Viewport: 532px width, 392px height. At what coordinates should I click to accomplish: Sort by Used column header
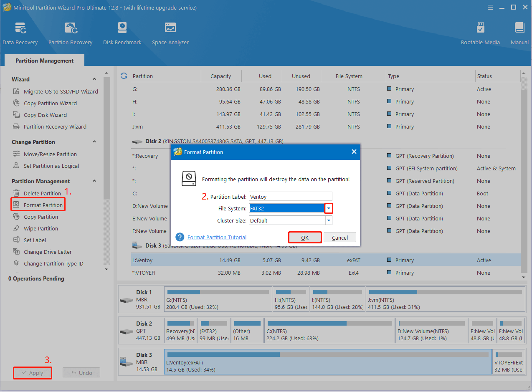(265, 76)
